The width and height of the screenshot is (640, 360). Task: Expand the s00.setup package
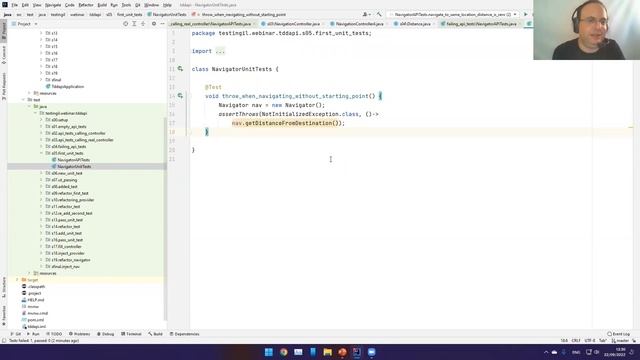click(x=41, y=120)
